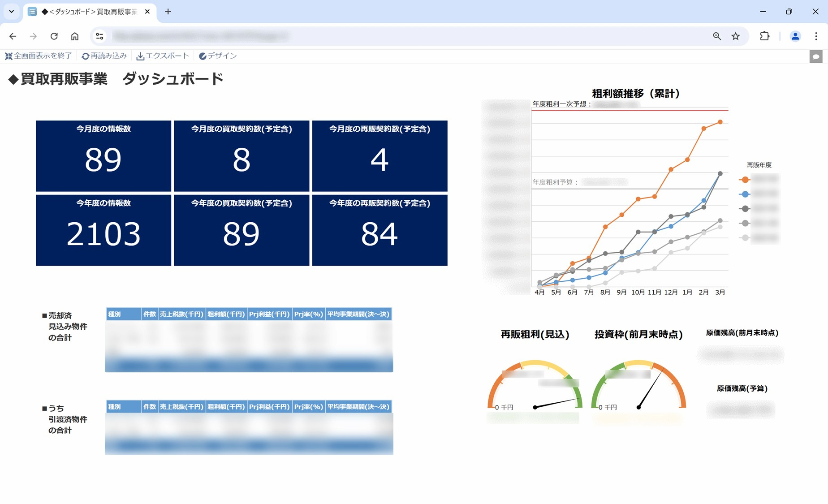The height and width of the screenshot is (504, 828).
Task: Click the zoom magnifier icon in address bar
Action: 716,36
